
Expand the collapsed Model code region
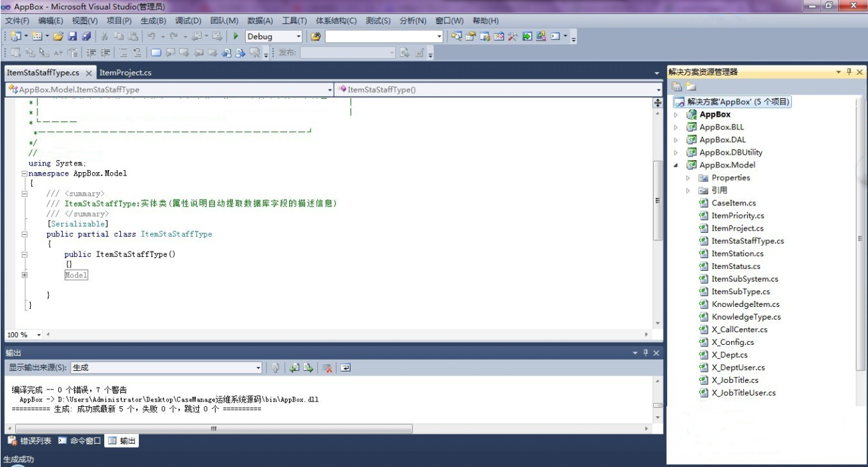coord(25,275)
